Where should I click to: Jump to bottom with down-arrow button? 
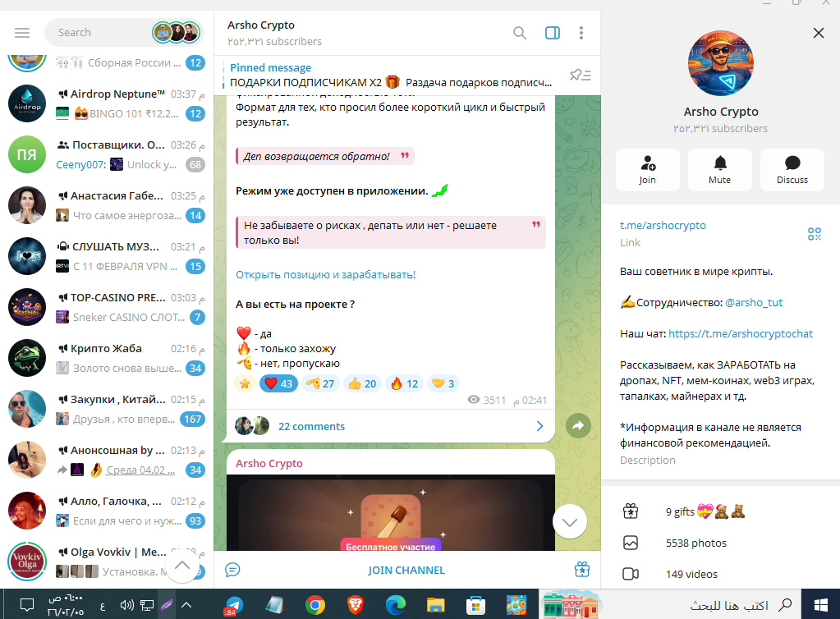[x=570, y=521]
